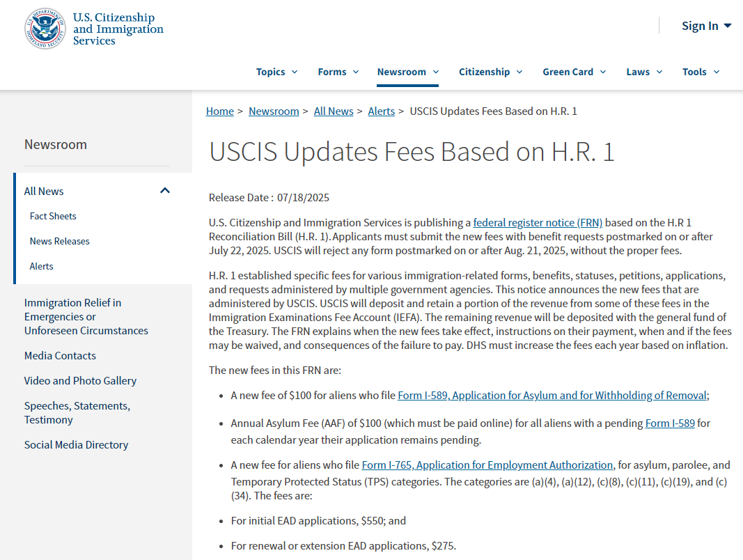The image size is (743, 560).
Task: Click the Alerts breadcrumb link
Action: [x=381, y=111]
